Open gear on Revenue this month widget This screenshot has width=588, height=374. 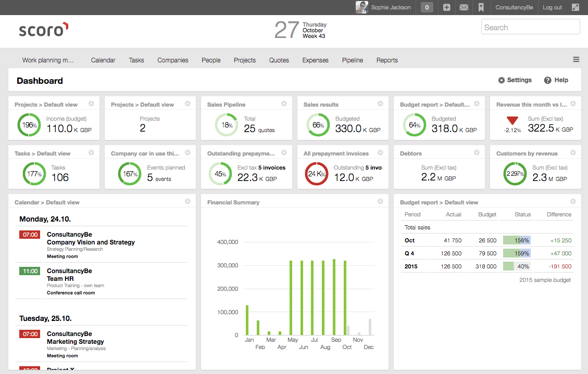573,104
